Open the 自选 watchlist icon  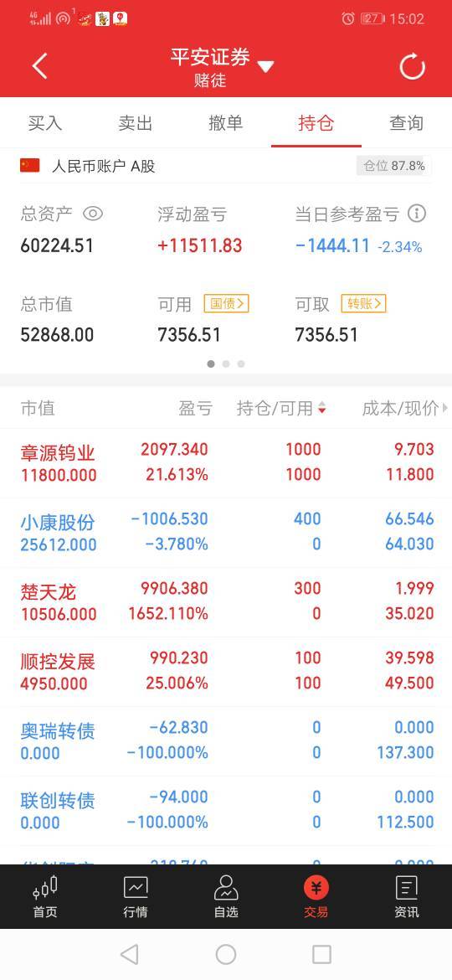point(226,887)
